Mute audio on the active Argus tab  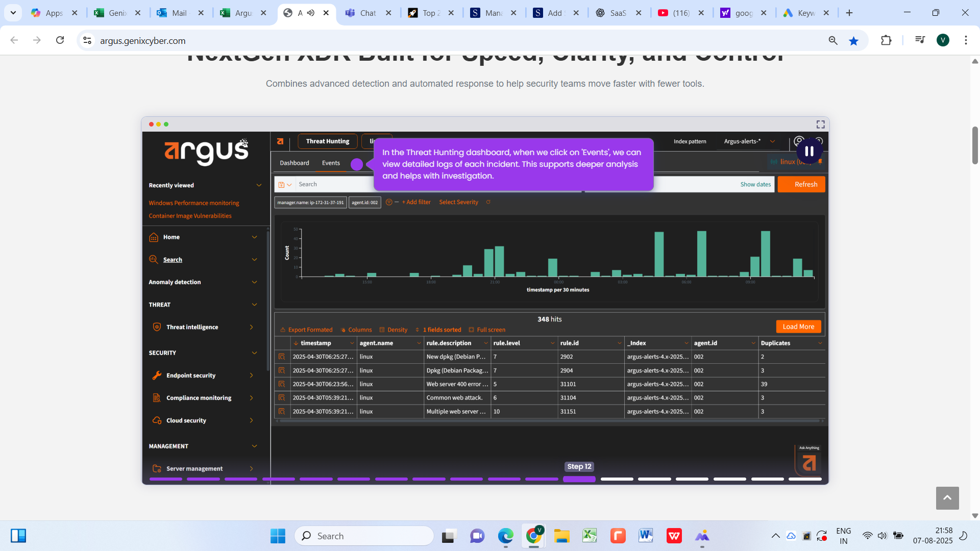point(311,13)
